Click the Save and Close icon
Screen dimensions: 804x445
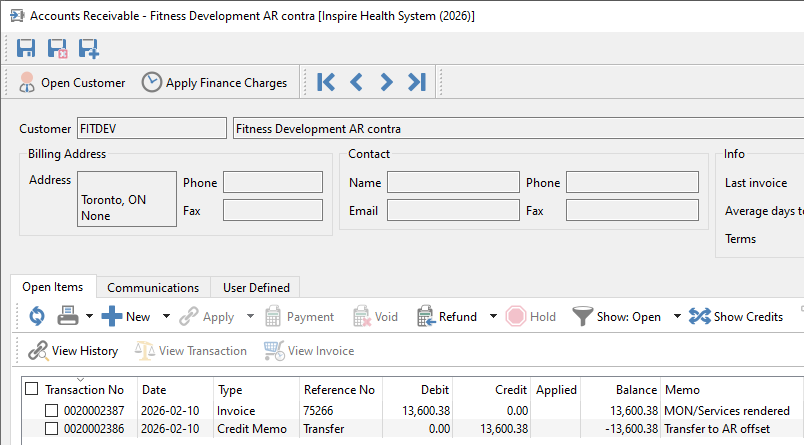(x=57, y=48)
